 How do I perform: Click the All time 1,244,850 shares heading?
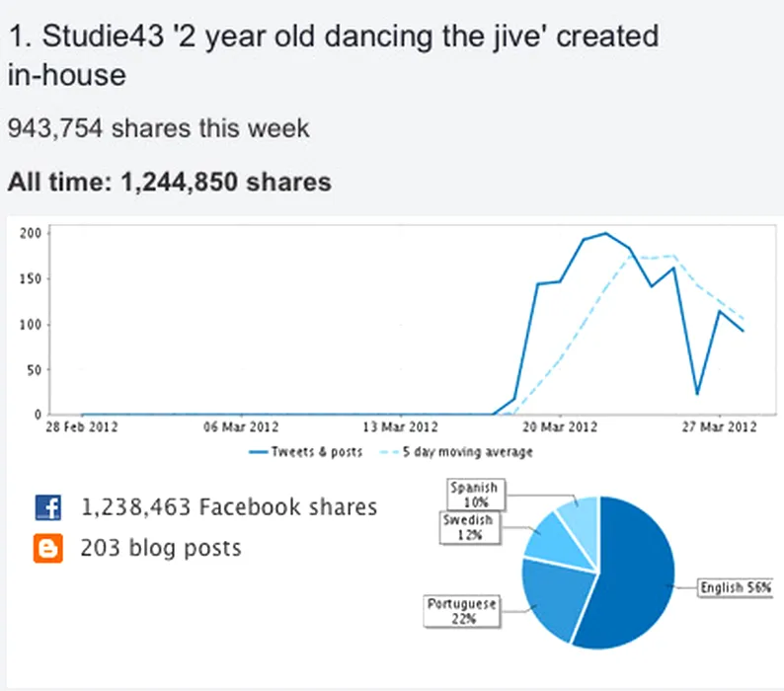[x=170, y=182]
